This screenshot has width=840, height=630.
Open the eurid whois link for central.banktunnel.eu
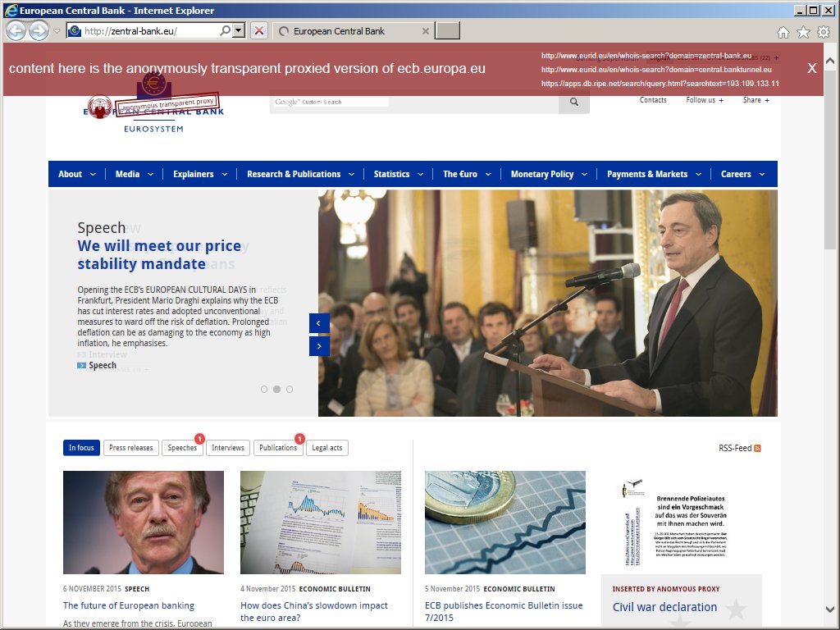coord(656,69)
